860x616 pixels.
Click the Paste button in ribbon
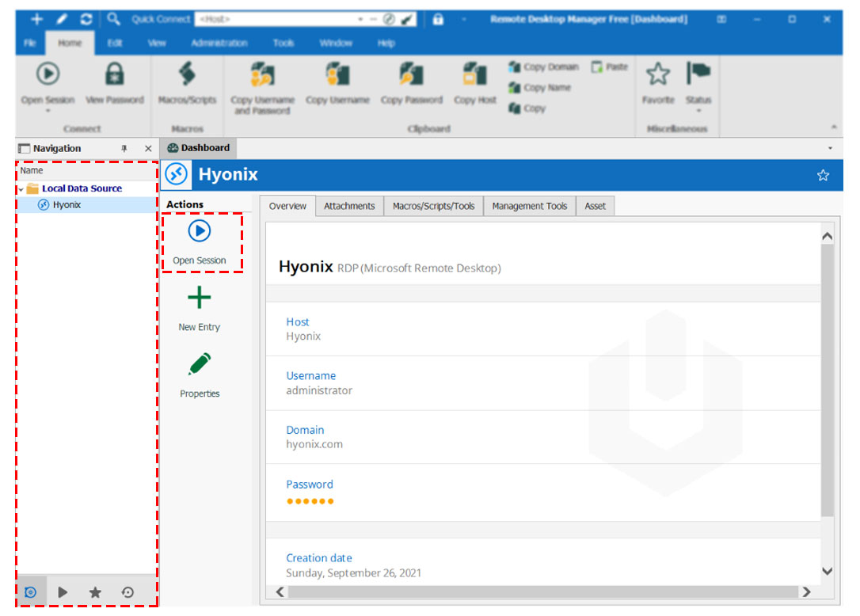[609, 67]
